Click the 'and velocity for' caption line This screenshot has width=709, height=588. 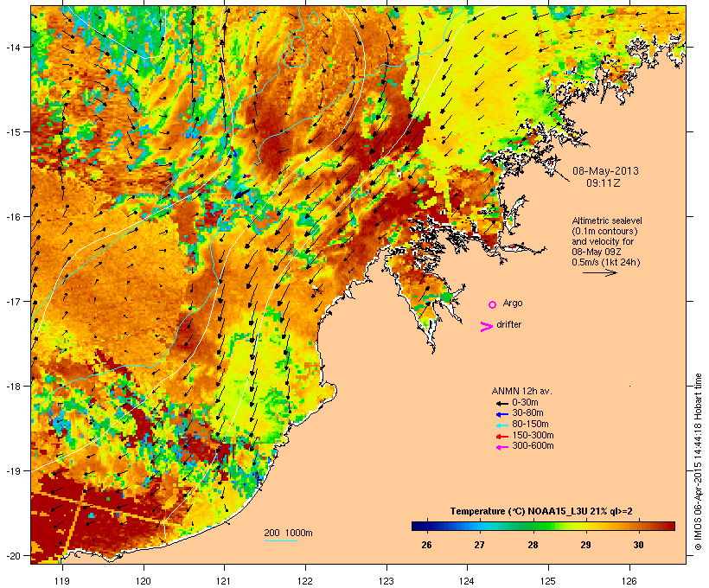point(603,241)
